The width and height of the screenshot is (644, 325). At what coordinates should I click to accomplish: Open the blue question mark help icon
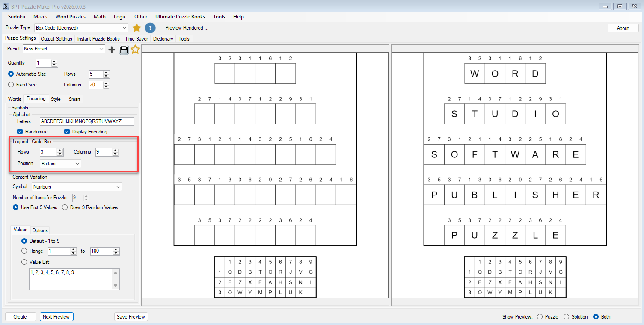(x=150, y=28)
